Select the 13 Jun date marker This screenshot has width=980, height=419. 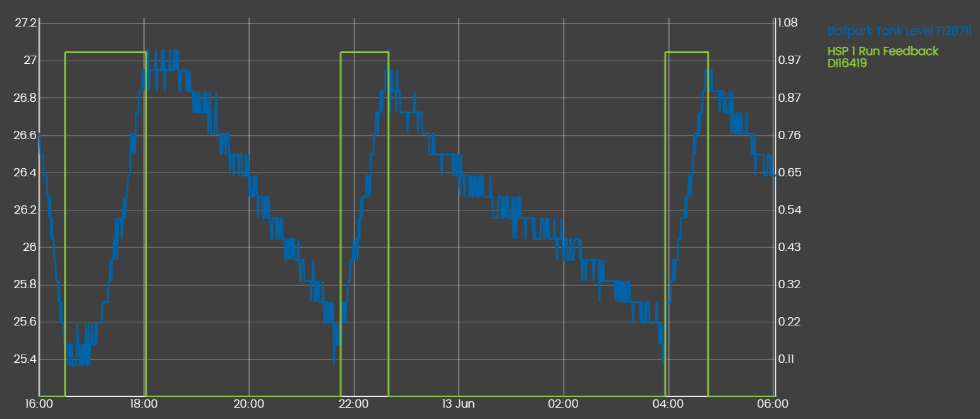coord(459,404)
